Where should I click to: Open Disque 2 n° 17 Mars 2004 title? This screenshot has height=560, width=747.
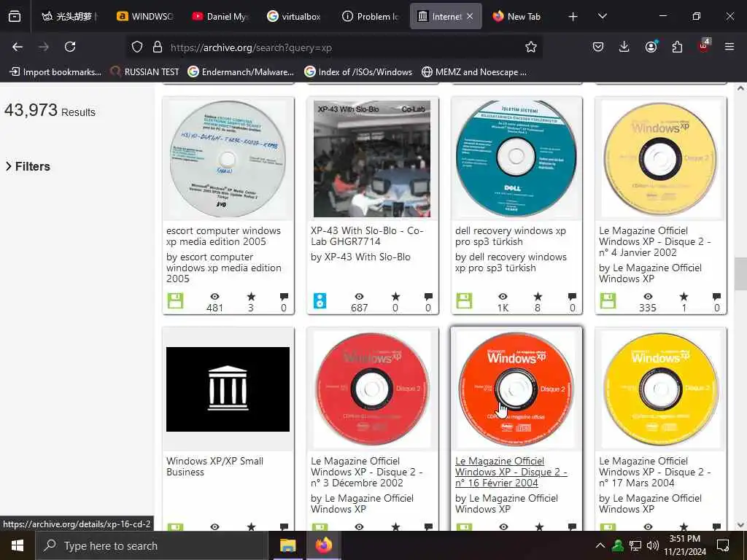tap(654, 472)
